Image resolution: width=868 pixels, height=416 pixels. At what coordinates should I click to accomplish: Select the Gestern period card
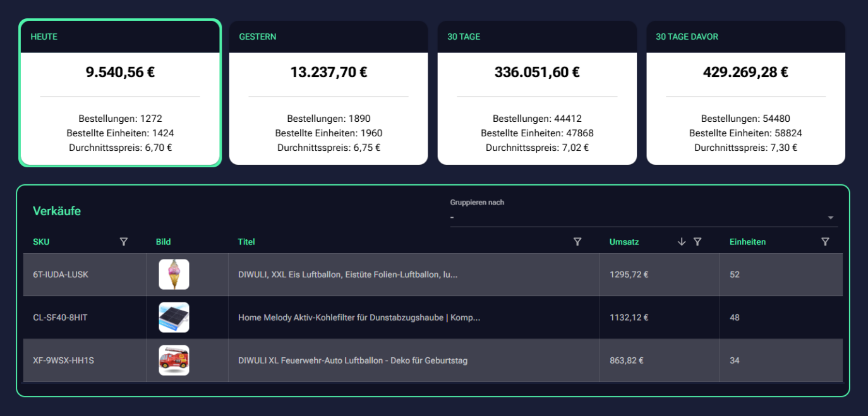point(329,93)
